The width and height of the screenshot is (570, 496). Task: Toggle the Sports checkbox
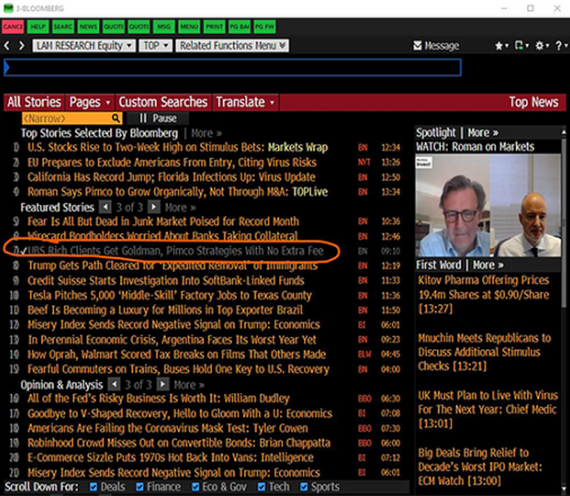pyautogui.click(x=304, y=487)
